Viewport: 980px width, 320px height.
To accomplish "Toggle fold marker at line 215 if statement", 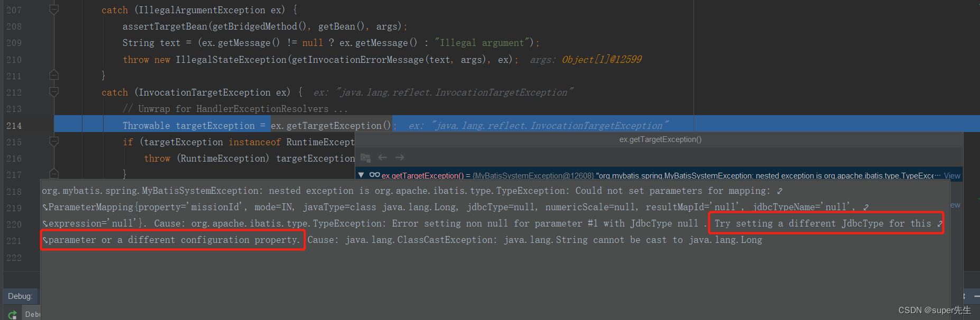I will click(54, 142).
